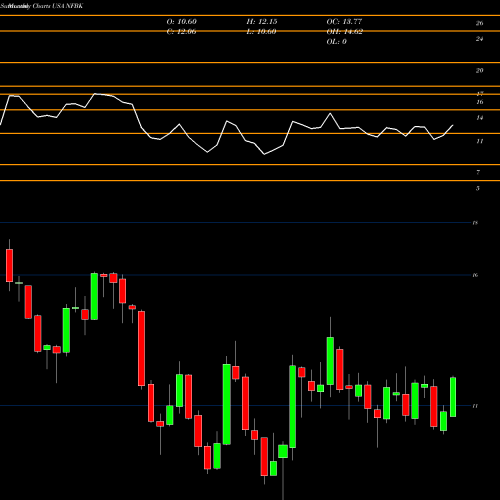Click the '24' axis label
Image resolution: width=500 pixels, height=500 pixels.
pos(479,39)
